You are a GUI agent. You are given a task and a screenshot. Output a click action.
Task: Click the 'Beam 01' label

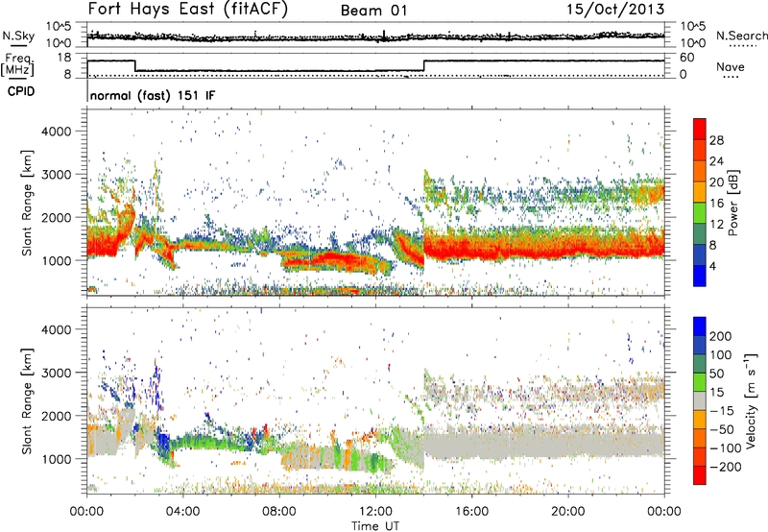[x=374, y=11]
